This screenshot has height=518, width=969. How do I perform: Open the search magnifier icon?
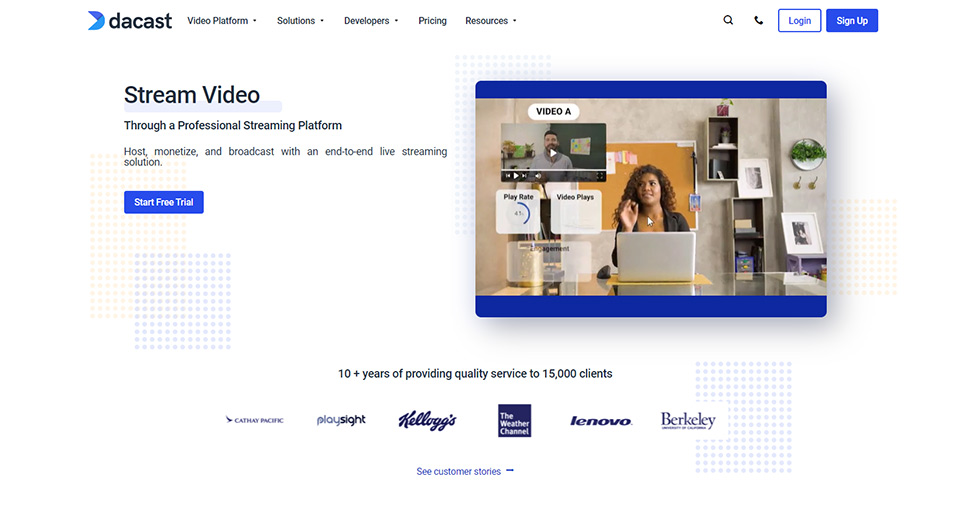click(728, 20)
